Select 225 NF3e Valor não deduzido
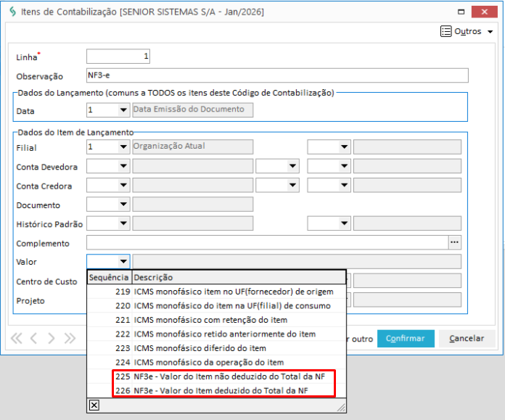This screenshot has height=420, width=505. click(x=216, y=376)
